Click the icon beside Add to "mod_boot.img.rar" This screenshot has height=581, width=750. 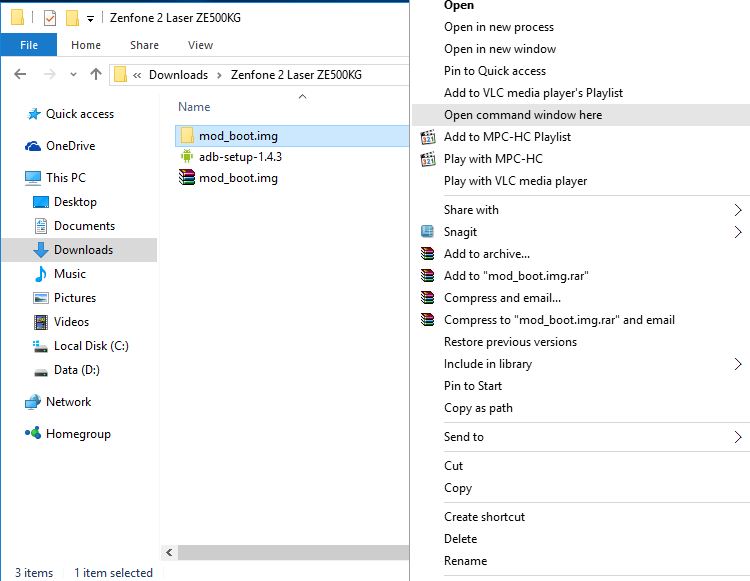[428, 275]
